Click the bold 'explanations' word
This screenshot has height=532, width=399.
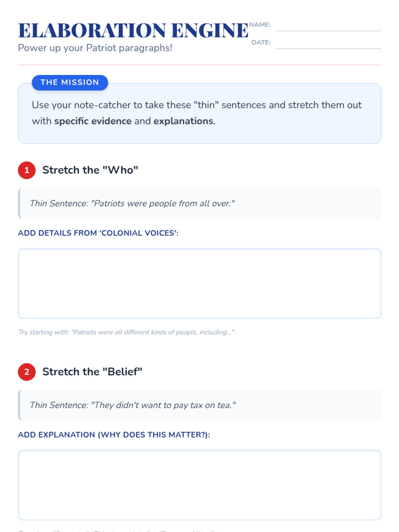tap(183, 121)
